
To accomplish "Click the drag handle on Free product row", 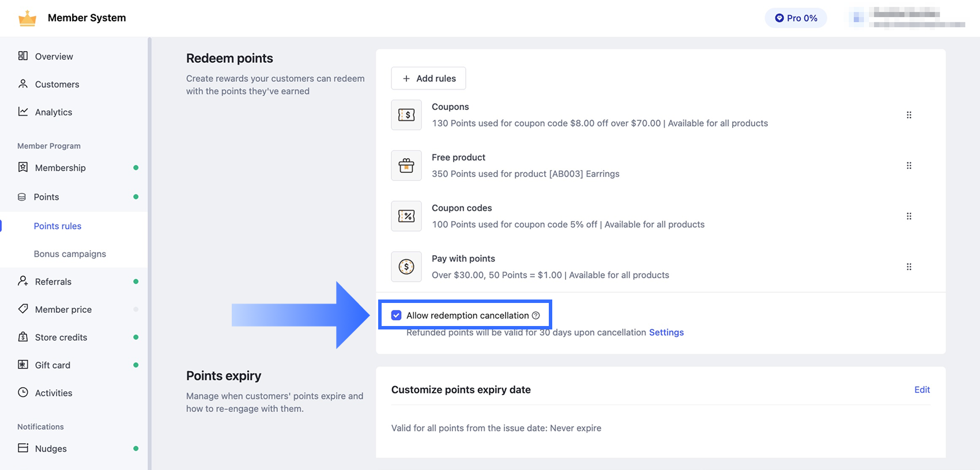I will click(x=909, y=165).
